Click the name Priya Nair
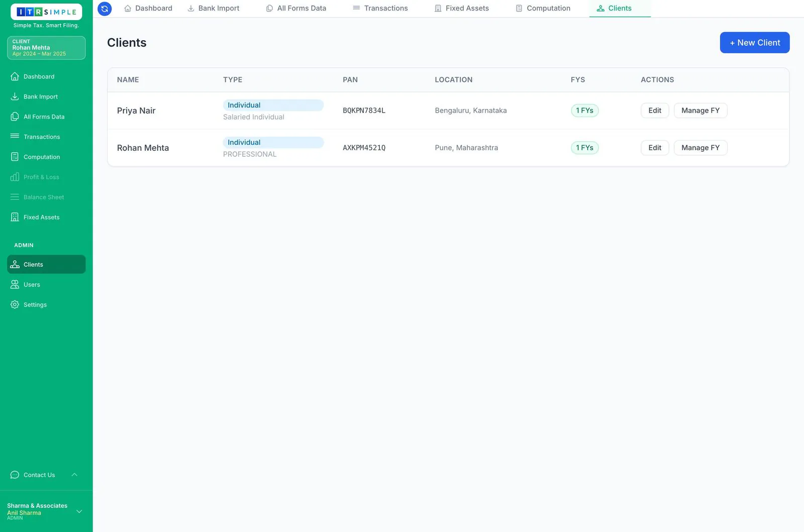 (x=136, y=111)
